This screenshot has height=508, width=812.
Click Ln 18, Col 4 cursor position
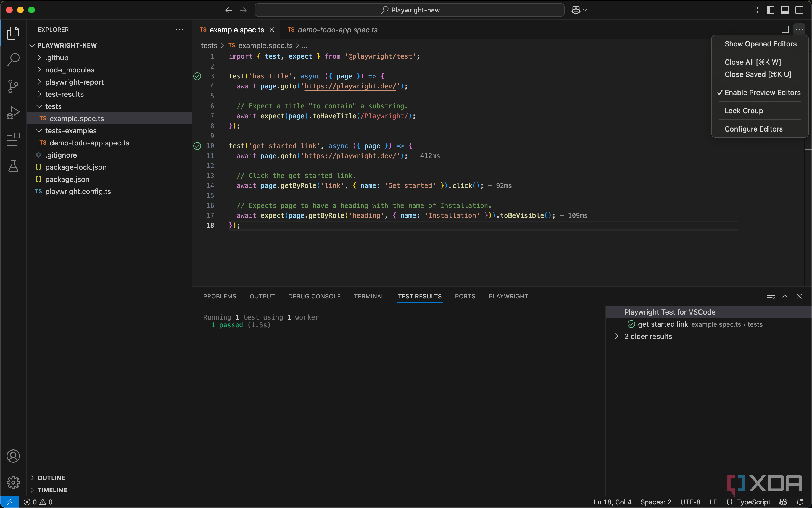tap(612, 502)
